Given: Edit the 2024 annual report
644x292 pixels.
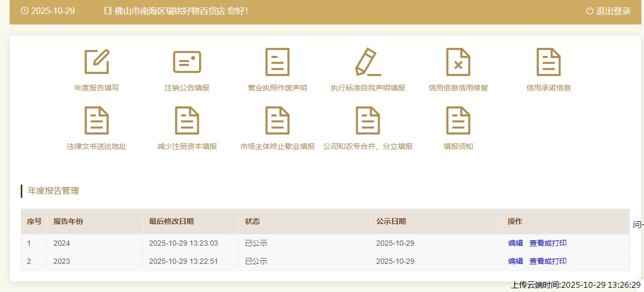Looking at the screenshot, I should [x=515, y=244].
